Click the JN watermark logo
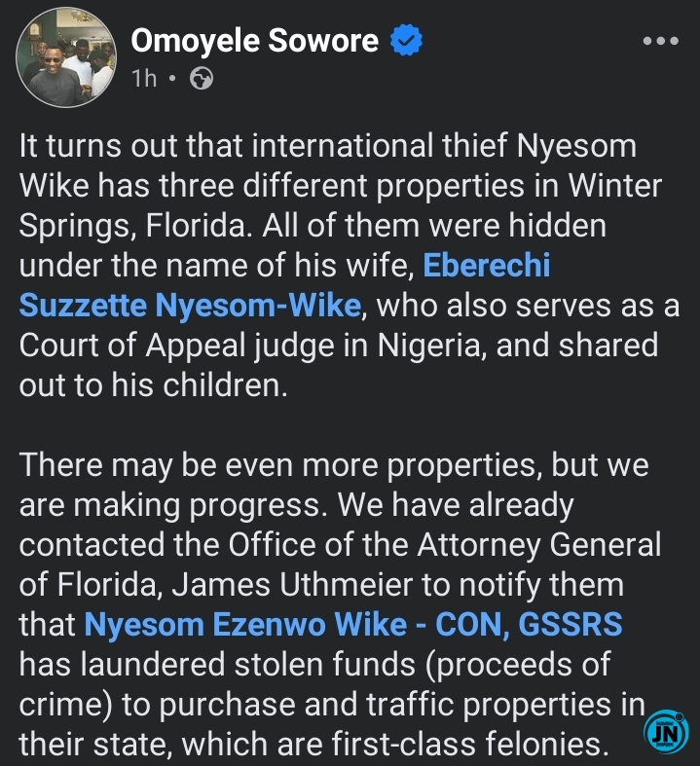The height and width of the screenshot is (766, 700). pyautogui.click(x=666, y=732)
